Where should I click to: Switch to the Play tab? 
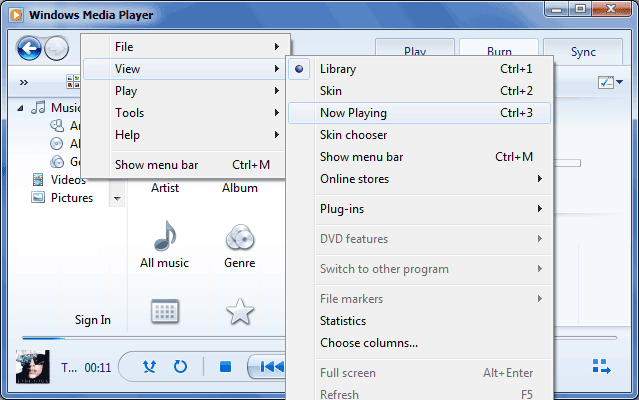[415, 48]
